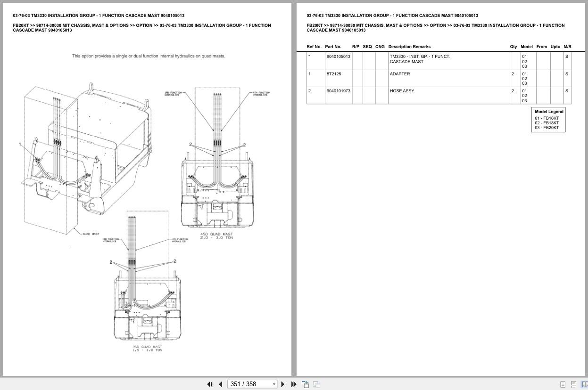Image resolution: width=588 pixels, height=390 pixels.
Task: Click the QUAD MAST callout label
Action: click(x=91, y=234)
